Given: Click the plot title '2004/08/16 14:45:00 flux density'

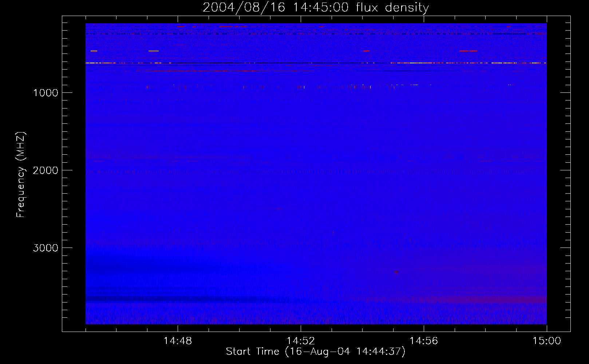Looking at the screenshot, I should click(316, 7).
